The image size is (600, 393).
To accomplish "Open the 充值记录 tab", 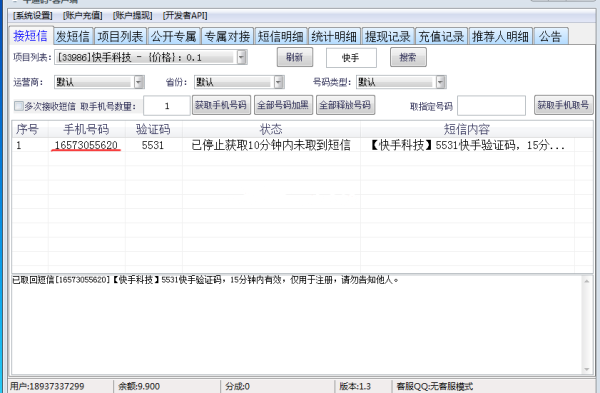I will tap(441, 36).
